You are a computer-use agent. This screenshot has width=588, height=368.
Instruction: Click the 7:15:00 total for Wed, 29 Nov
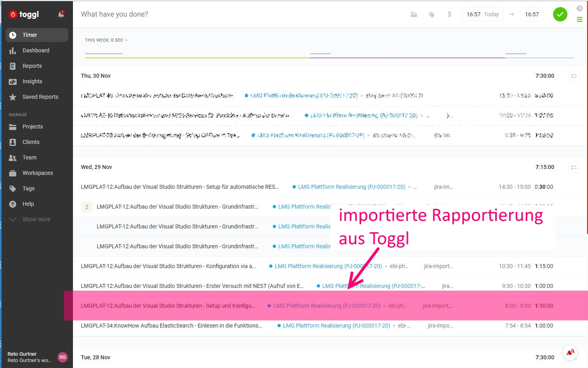click(x=545, y=167)
